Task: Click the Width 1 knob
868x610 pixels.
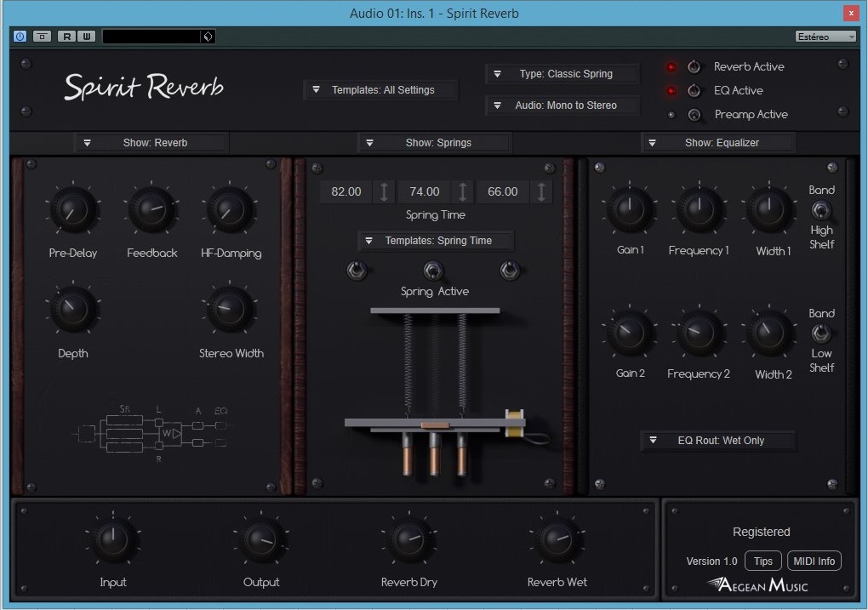Action: 769,209
